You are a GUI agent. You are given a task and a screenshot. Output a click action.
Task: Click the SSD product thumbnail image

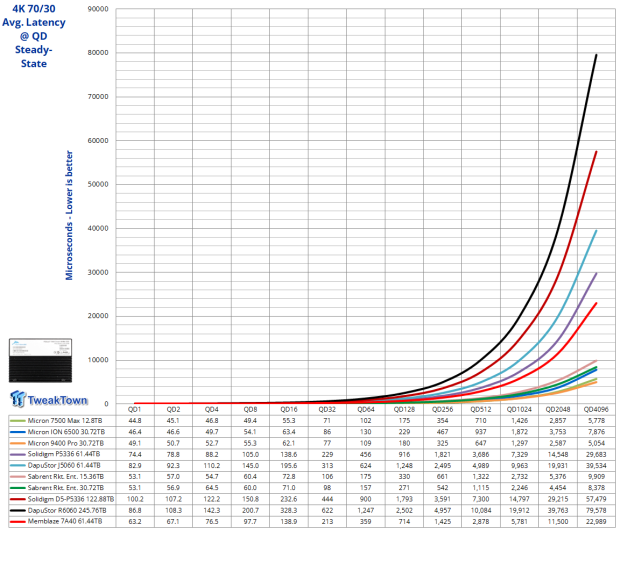40,360
